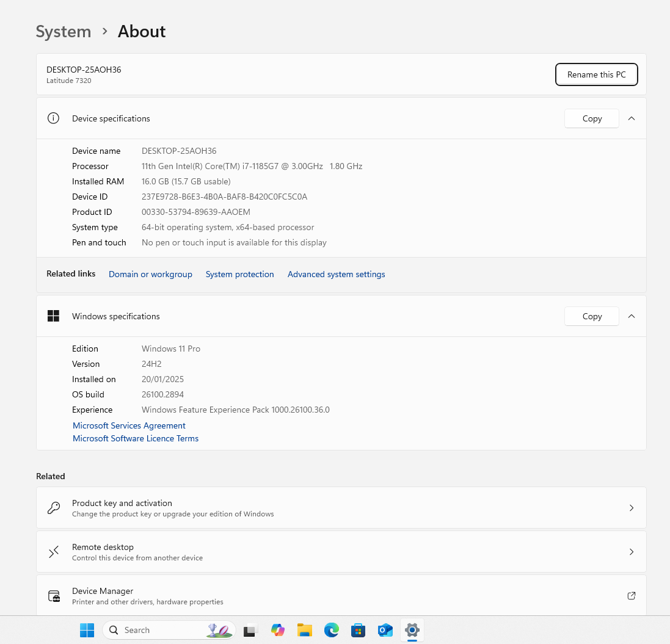Open Task View from the taskbar
The image size is (670, 644).
[250, 631]
